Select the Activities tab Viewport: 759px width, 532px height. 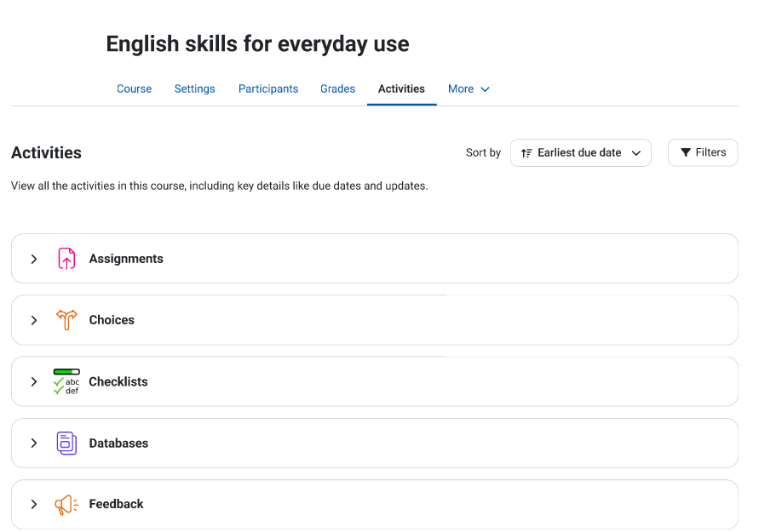[401, 89]
